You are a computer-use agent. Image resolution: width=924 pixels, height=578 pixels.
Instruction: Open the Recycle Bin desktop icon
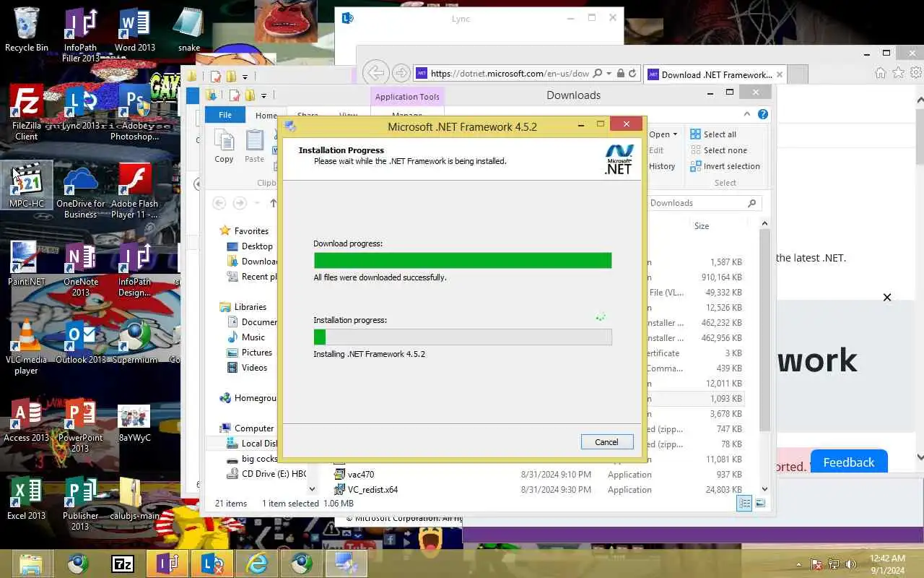click(26, 29)
